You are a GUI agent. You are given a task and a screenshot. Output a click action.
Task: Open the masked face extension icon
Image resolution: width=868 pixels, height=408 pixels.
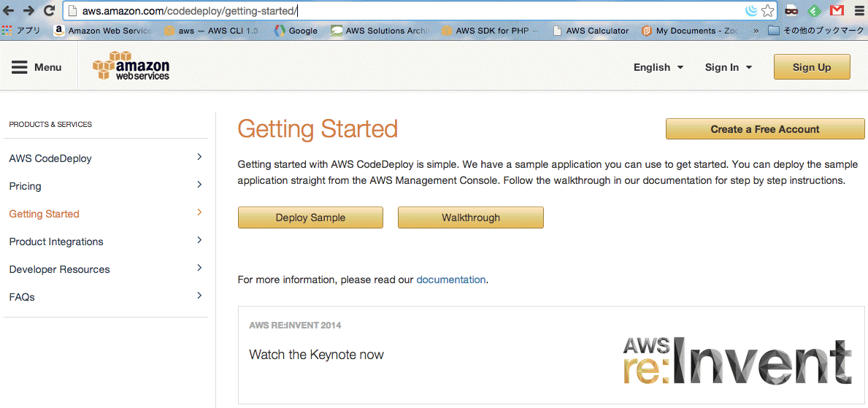point(791,10)
